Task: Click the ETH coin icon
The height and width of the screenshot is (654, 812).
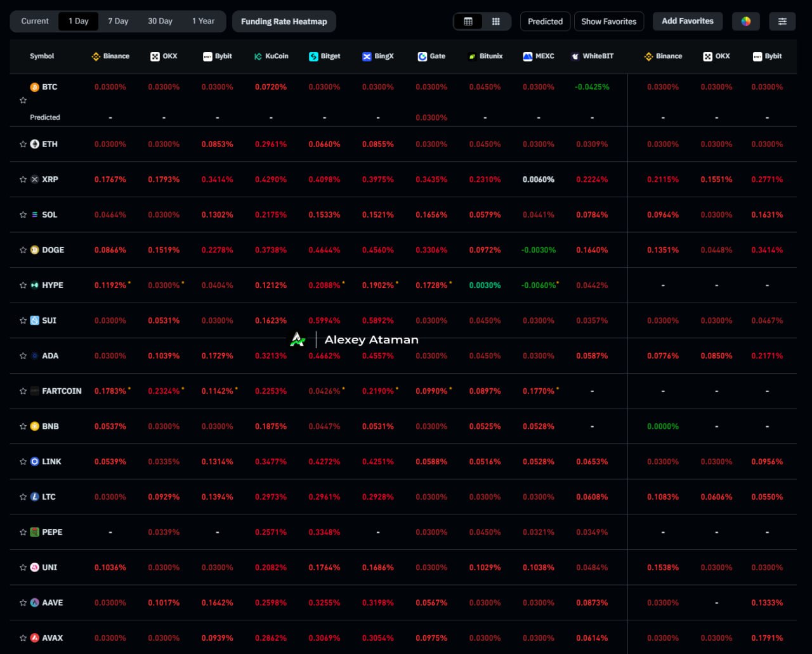Action: (34, 144)
